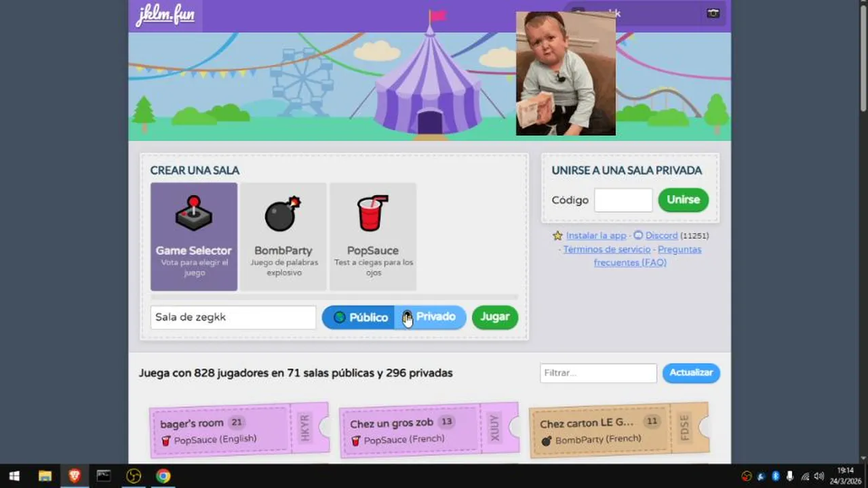Open OBS Studio from the taskbar
The height and width of the screenshot is (488, 868).
(x=134, y=476)
